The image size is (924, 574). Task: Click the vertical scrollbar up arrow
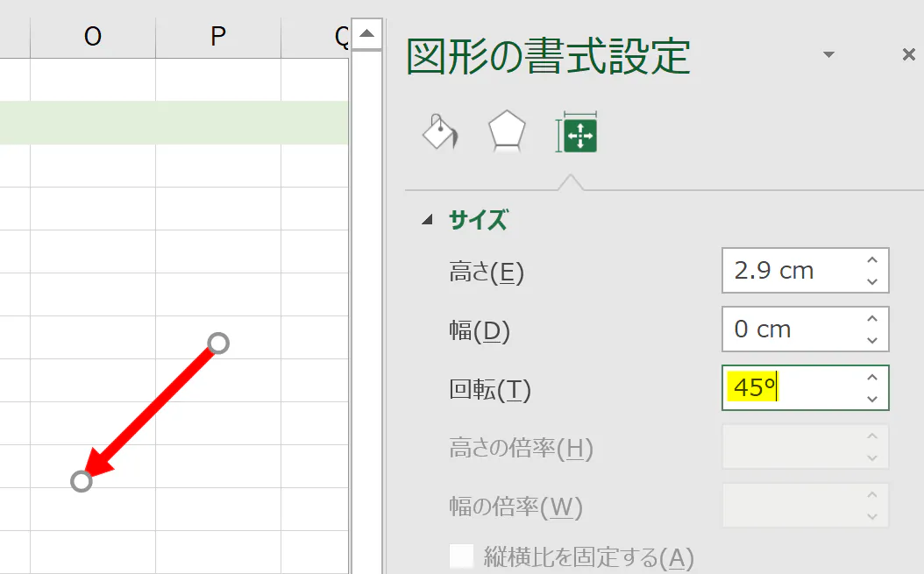pos(366,33)
